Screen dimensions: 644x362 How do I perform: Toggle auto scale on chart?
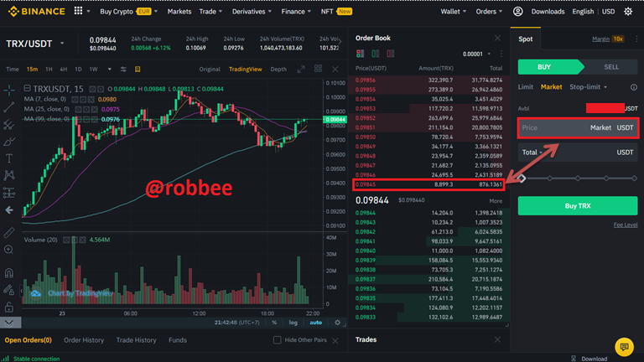(x=315, y=323)
